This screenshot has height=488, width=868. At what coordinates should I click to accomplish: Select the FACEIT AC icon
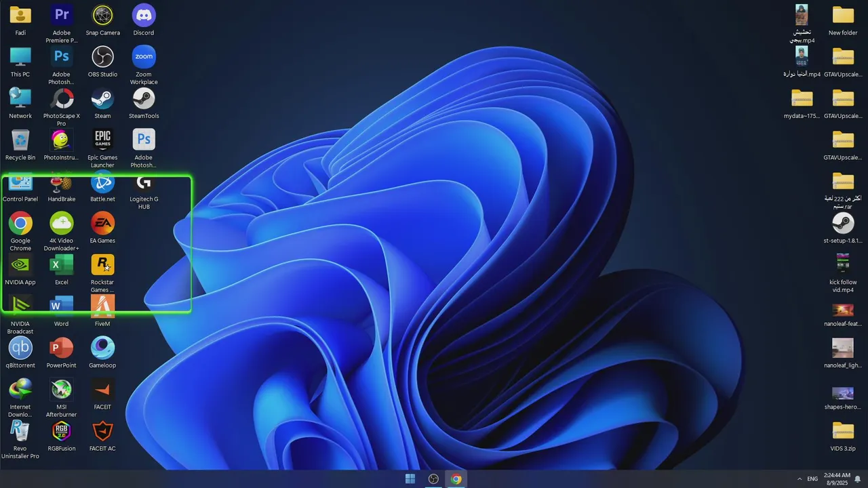[102, 430]
